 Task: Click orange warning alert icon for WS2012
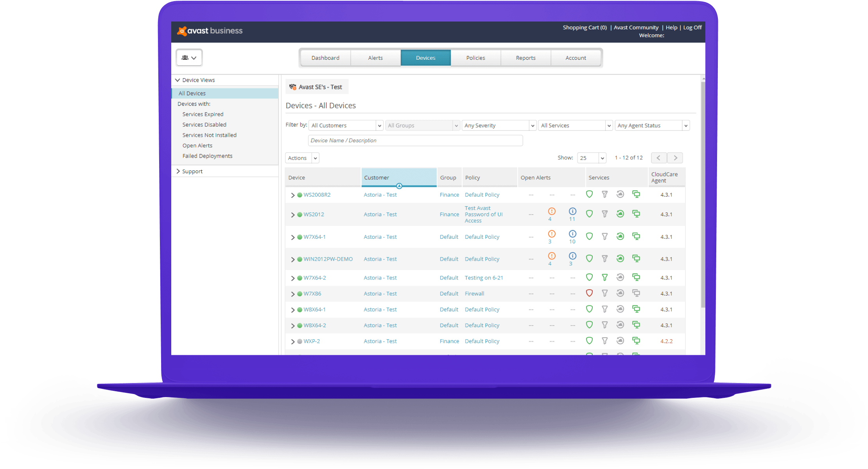[x=552, y=211]
